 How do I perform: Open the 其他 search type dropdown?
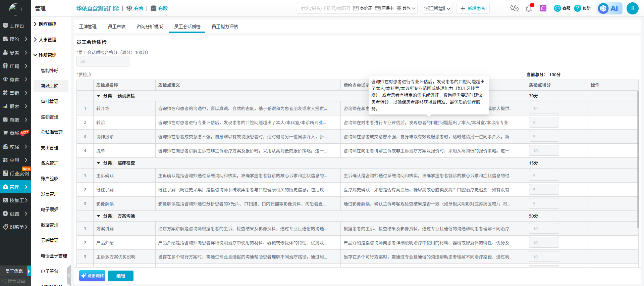pos(406,8)
